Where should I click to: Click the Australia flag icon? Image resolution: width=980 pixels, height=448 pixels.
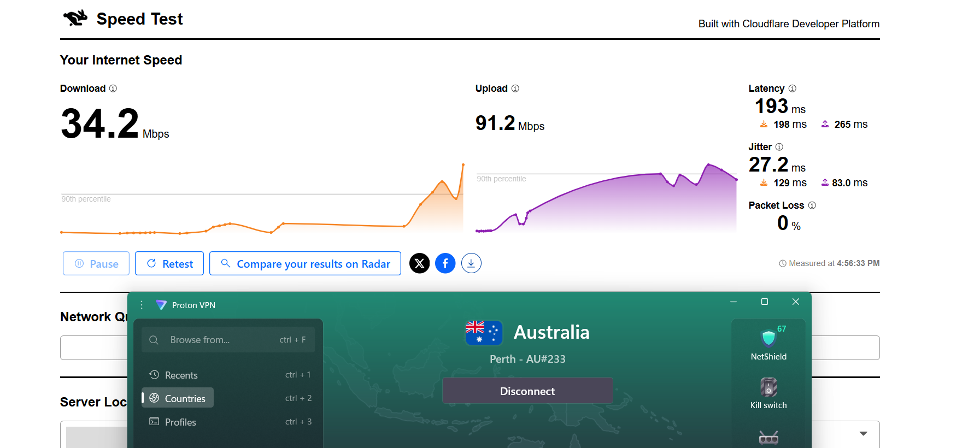484,332
